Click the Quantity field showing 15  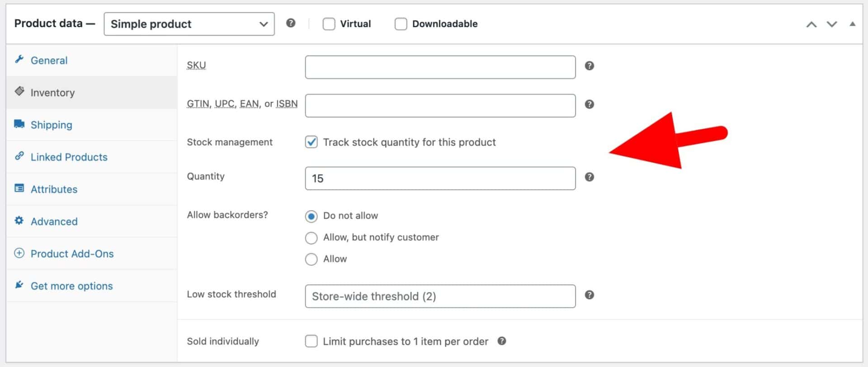coord(440,178)
